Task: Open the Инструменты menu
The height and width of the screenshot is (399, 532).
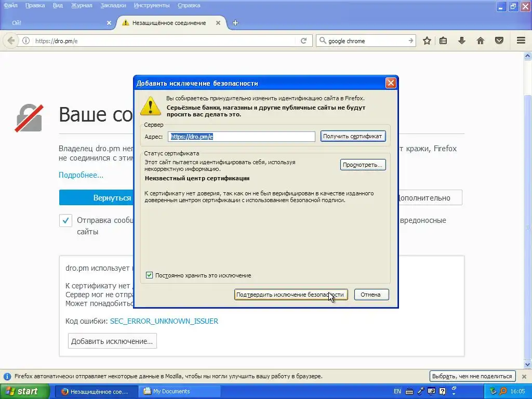Action: click(x=152, y=5)
